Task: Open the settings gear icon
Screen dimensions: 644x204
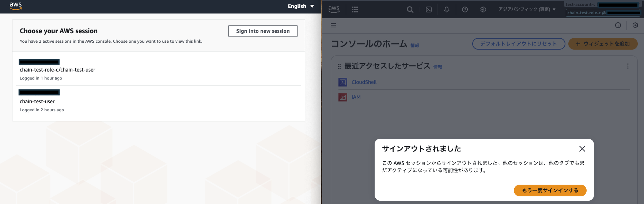Action: coord(483,9)
